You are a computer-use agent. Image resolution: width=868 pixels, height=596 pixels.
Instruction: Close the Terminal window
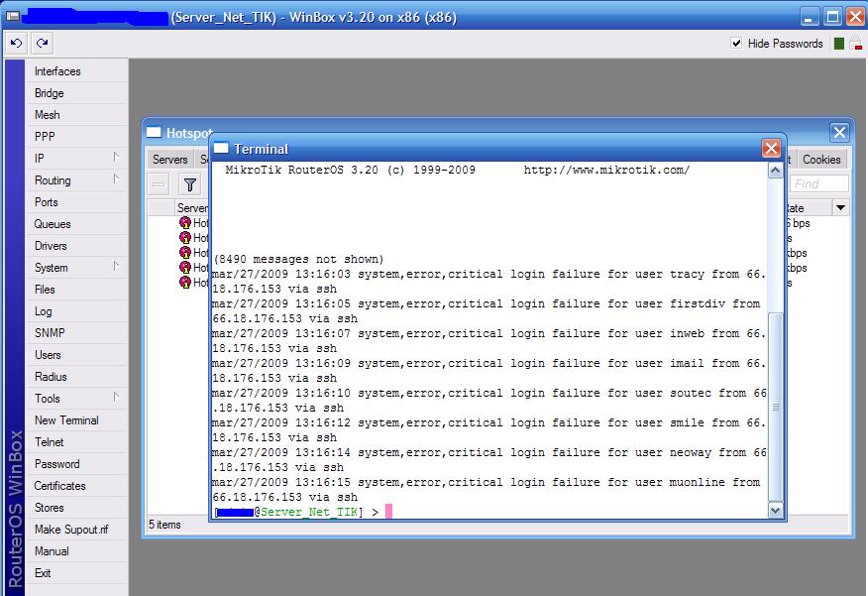[771, 149]
